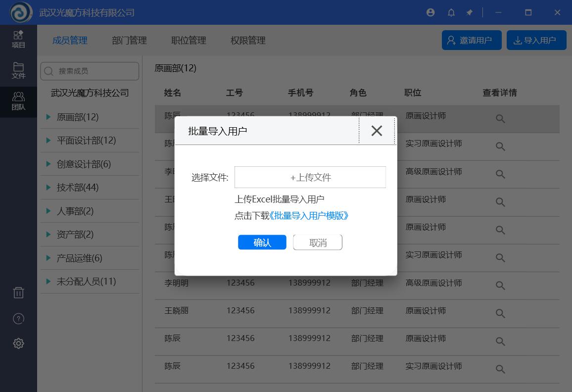The width and height of the screenshot is (572, 392).
Task: Confirm the import with 确认
Action: (x=262, y=243)
